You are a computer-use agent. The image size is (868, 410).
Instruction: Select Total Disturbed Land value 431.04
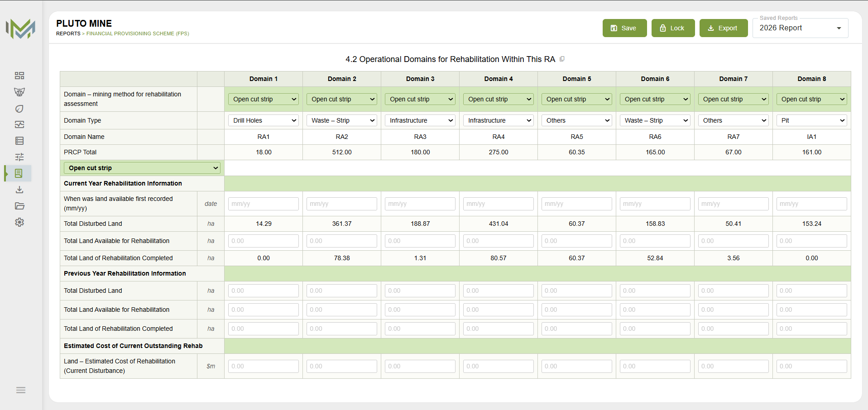[499, 224]
